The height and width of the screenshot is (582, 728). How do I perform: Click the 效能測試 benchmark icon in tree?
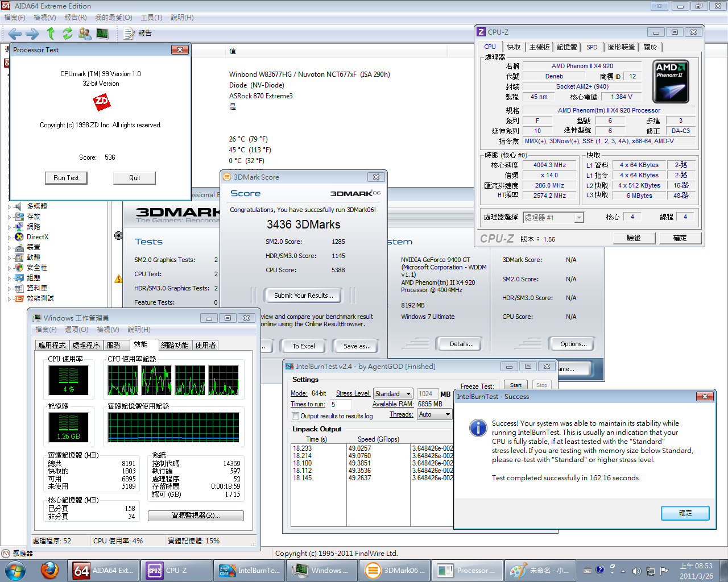click(x=19, y=298)
